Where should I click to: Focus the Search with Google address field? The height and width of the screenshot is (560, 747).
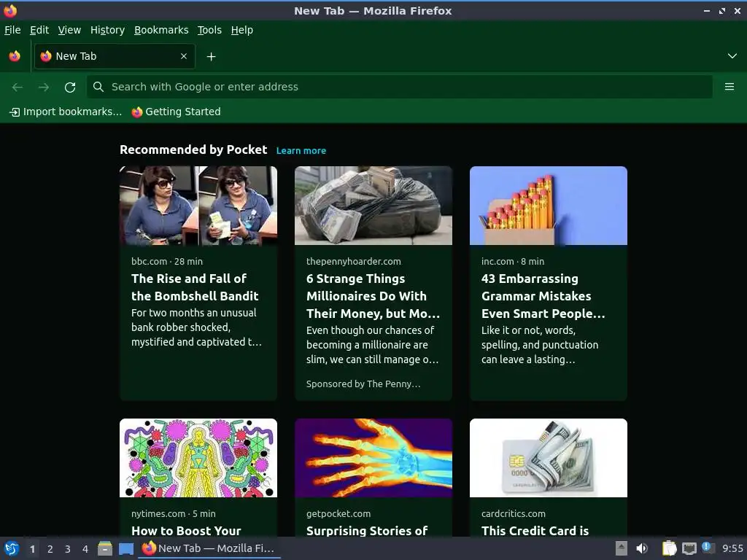pyautogui.click(x=399, y=87)
